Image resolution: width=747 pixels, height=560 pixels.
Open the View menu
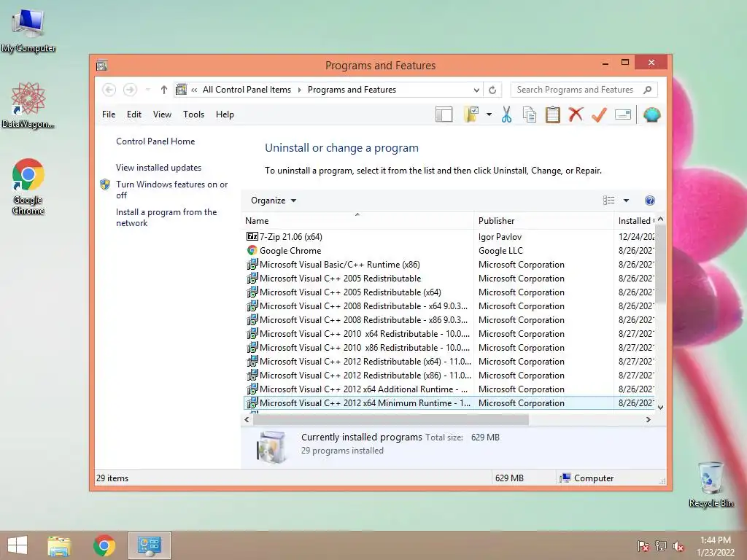162,114
